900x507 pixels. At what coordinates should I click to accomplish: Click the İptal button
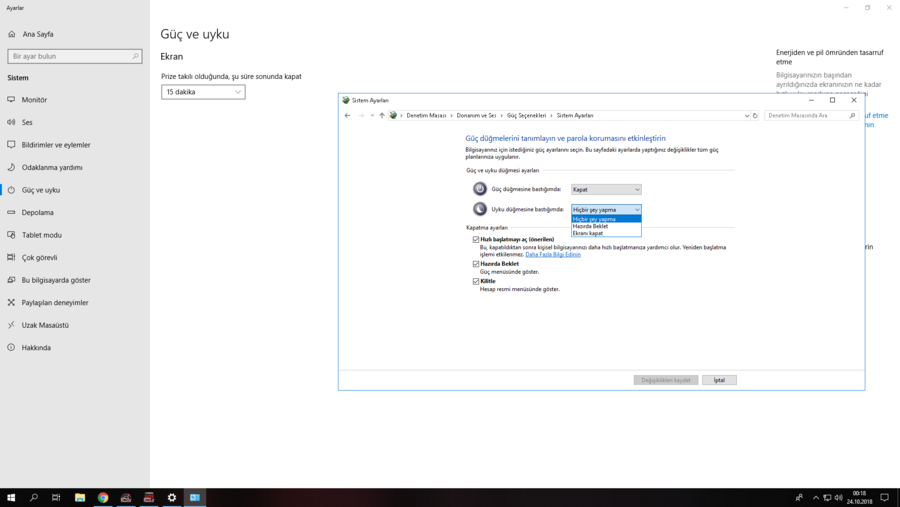tap(719, 380)
